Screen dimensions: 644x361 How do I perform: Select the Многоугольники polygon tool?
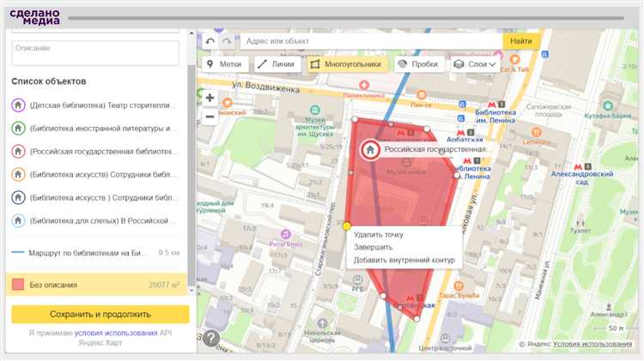point(348,64)
